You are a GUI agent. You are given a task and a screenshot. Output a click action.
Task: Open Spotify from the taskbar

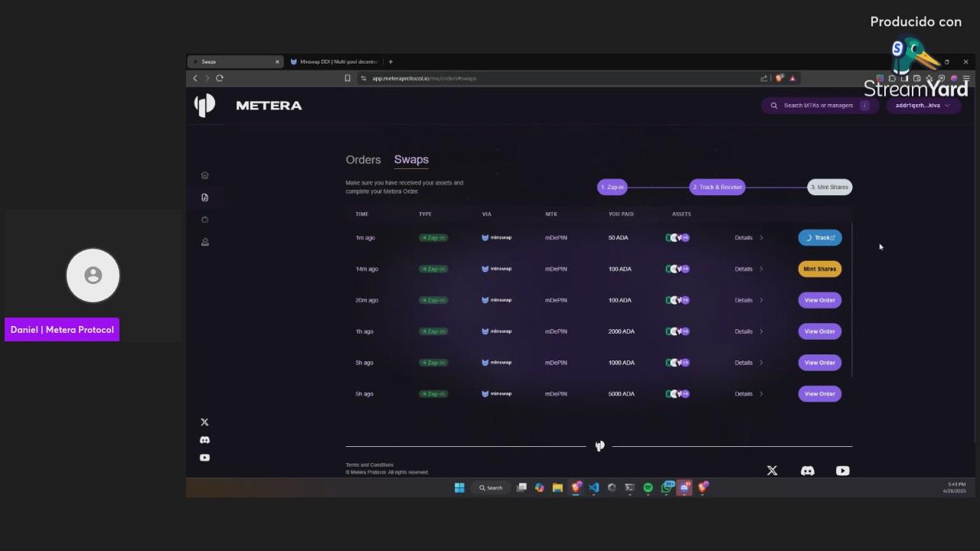coord(648,487)
